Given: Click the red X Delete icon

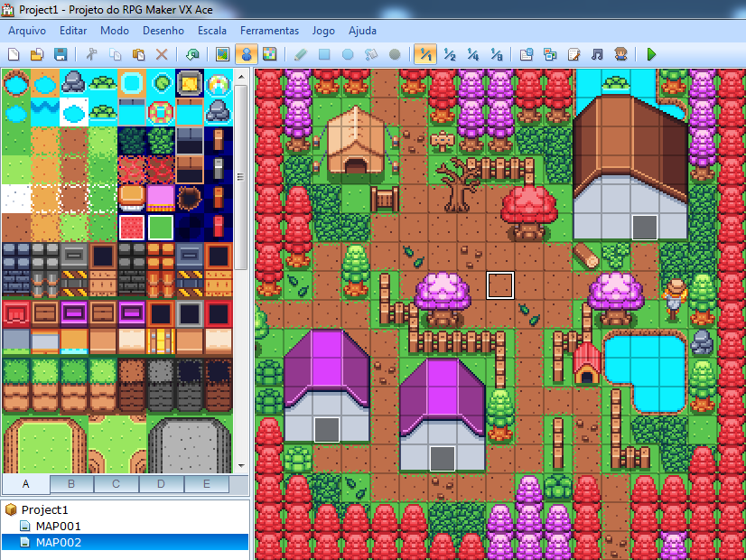Looking at the screenshot, I should [x=162, y=54].
